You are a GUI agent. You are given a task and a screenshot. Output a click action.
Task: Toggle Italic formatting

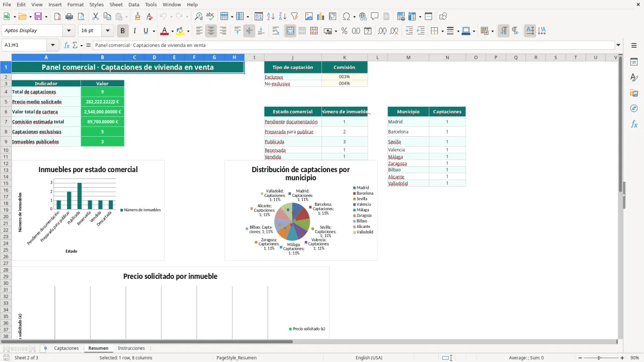135,31
